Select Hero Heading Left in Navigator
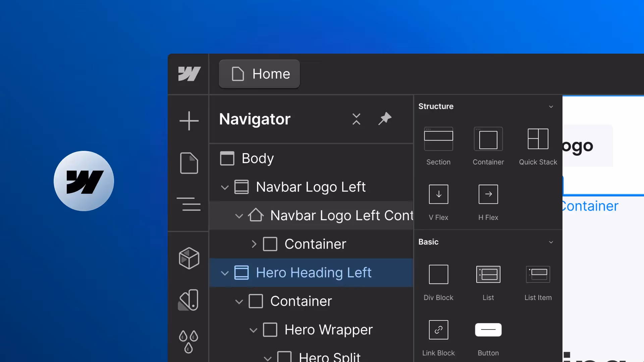644x362 pixels. 313,273
